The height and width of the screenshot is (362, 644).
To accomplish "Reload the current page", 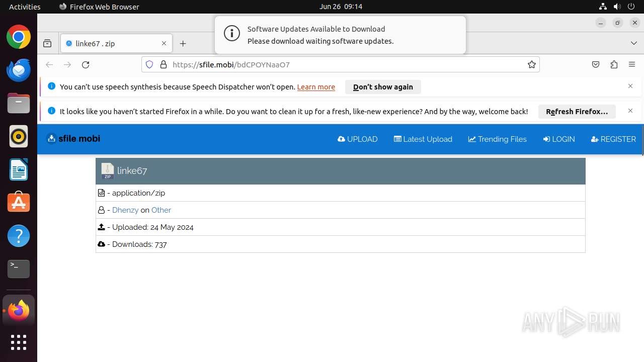I will 86,64.
